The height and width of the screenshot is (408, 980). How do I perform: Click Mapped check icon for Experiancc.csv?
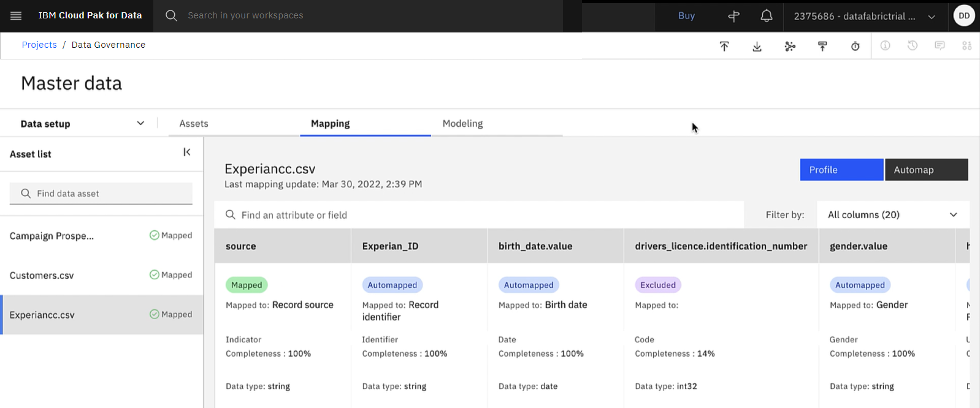[155, 314]
